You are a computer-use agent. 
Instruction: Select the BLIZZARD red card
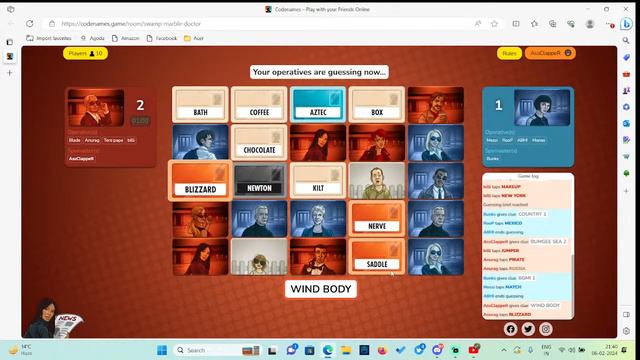200,180
